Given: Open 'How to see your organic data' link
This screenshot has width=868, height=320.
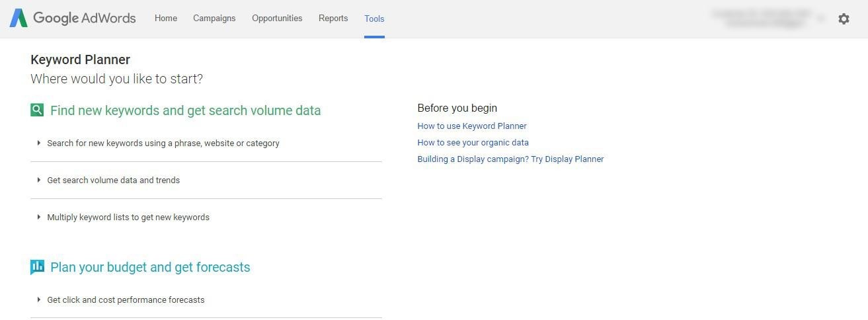Looking at the screenshot, I should coord(473,143).
